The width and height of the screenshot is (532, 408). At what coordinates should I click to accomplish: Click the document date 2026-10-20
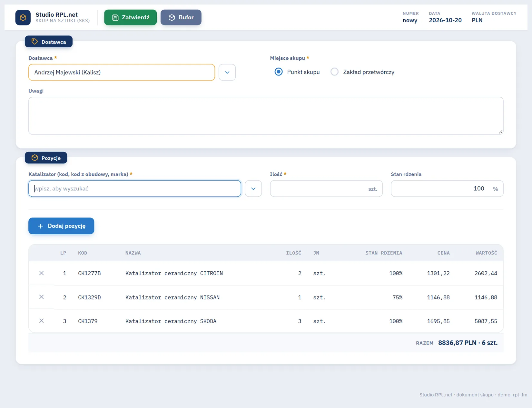(445, 20)
